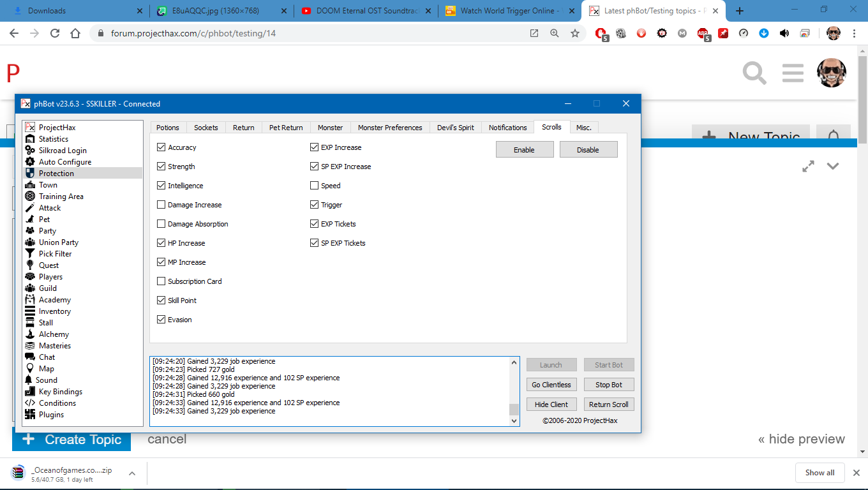Screen dimensions: 868x490
Task: Expand download item options chevron
Action: tap(132, 473)
